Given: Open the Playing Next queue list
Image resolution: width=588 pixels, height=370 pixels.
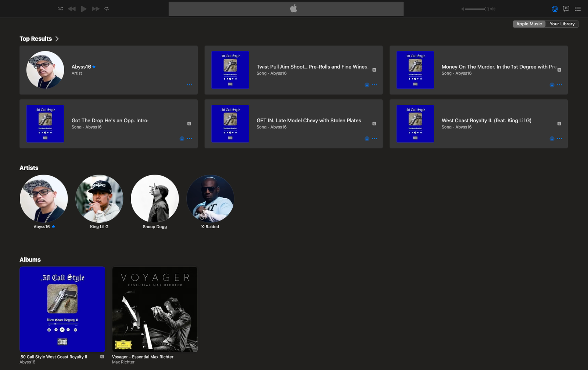Looking at the screenshot, I should (578, 9).
